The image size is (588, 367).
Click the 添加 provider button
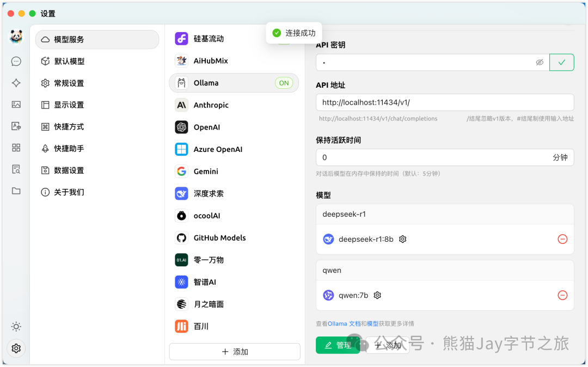[235, 352]
